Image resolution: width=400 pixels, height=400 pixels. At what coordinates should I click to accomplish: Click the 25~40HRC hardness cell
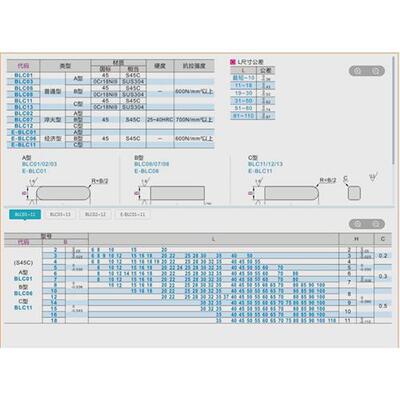[160, 119]
